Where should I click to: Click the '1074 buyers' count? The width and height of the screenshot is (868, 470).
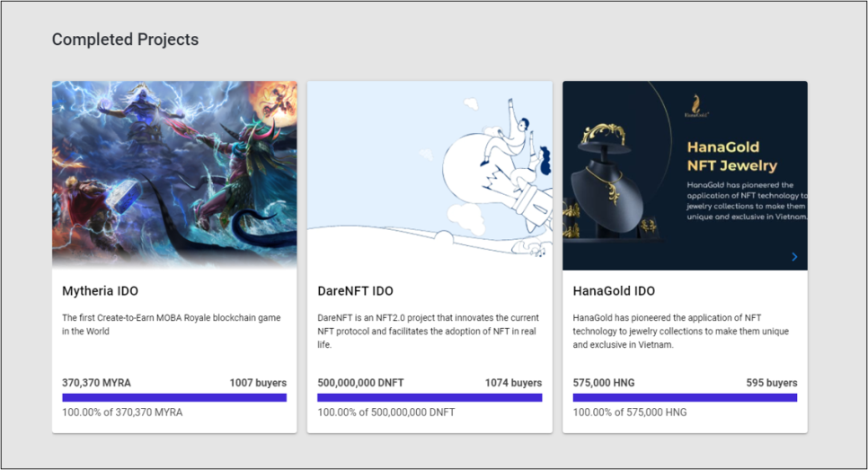[513, 383]
